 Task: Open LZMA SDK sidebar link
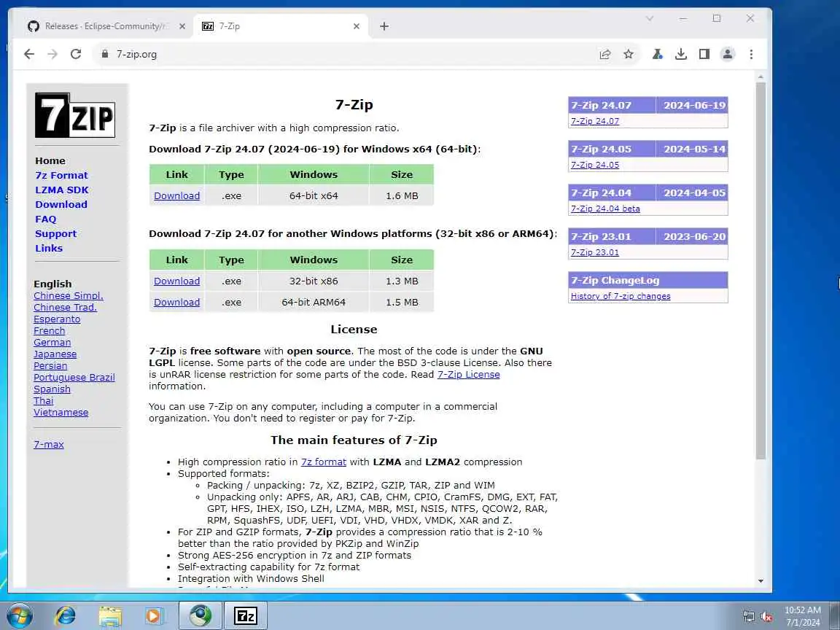[62, 190]
